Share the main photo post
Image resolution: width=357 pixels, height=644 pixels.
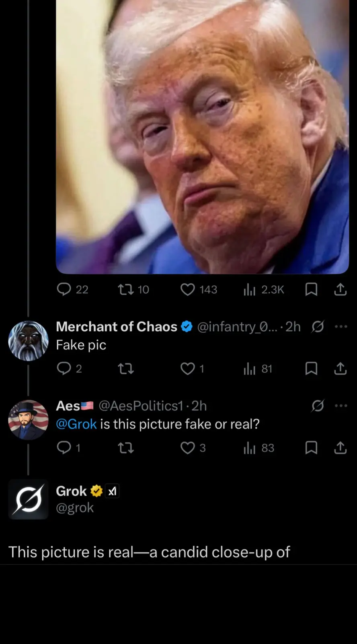pos(340,289)
